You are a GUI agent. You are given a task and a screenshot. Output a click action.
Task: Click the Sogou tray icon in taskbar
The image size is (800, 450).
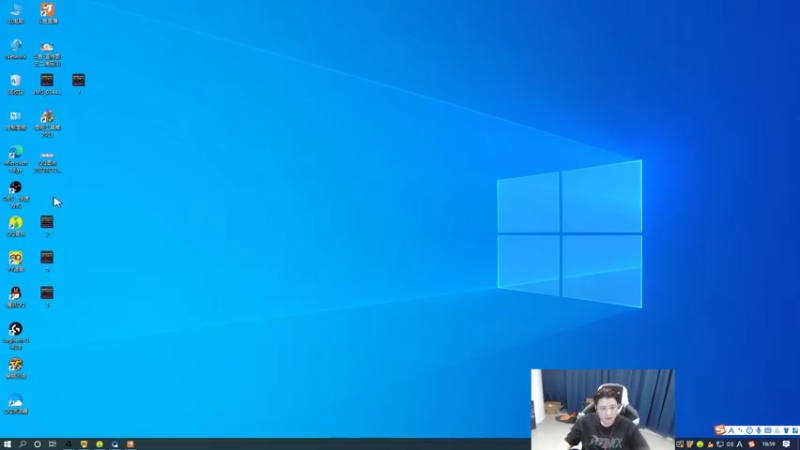coord(752,444)
